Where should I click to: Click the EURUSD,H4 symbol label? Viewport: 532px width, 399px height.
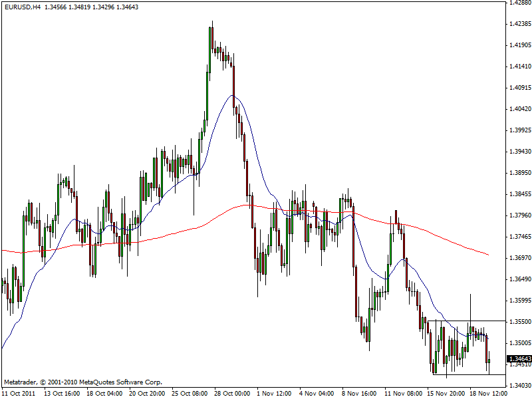pos(22,7)
